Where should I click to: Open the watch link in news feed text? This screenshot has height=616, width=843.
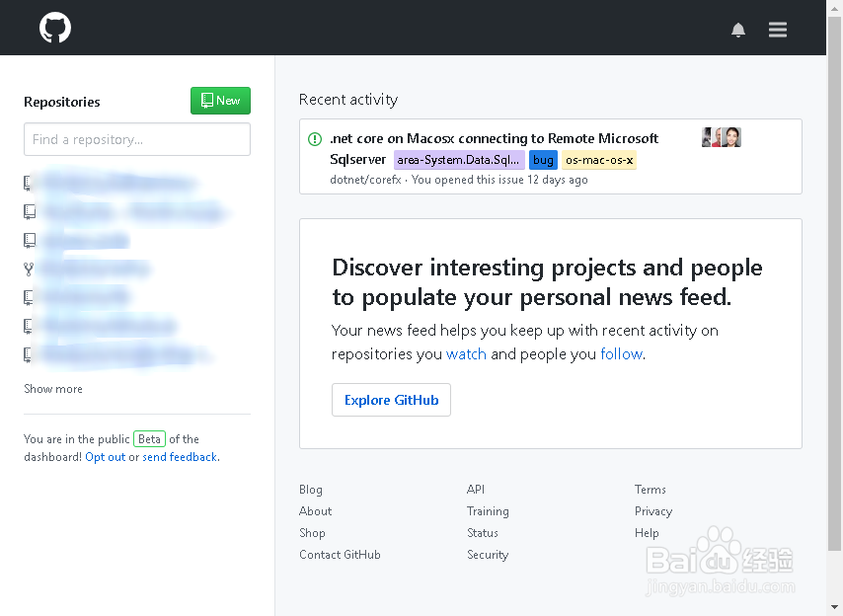click(466, 353)
